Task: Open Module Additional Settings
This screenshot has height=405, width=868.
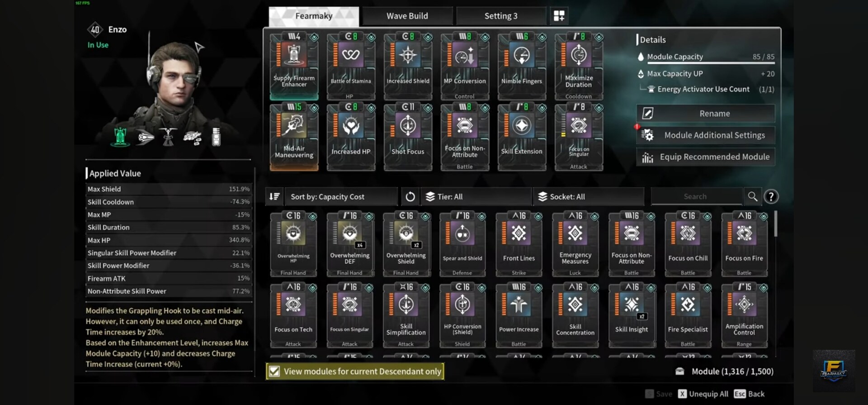Action: [x=706, y=135]
